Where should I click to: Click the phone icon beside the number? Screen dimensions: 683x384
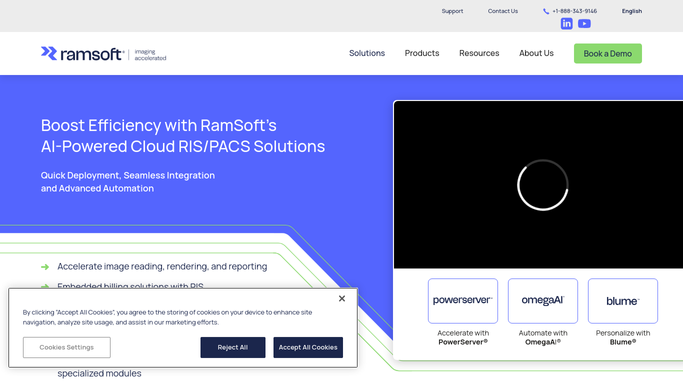(x=546, y=11)
